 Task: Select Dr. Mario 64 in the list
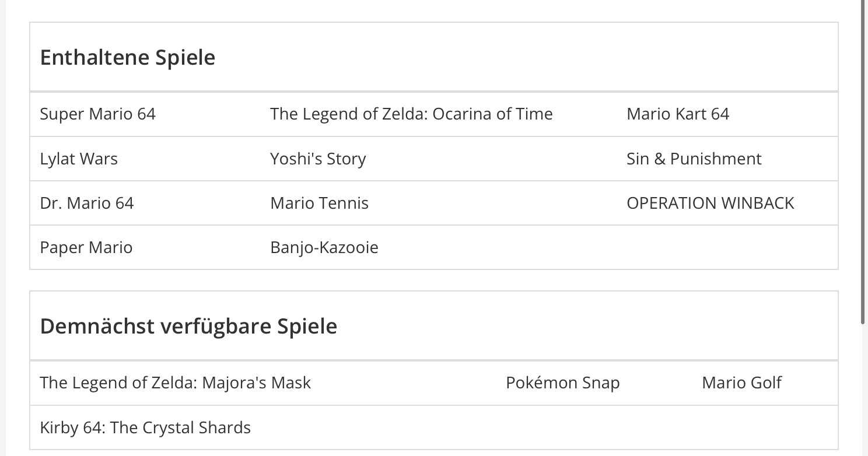pos(86,203)
